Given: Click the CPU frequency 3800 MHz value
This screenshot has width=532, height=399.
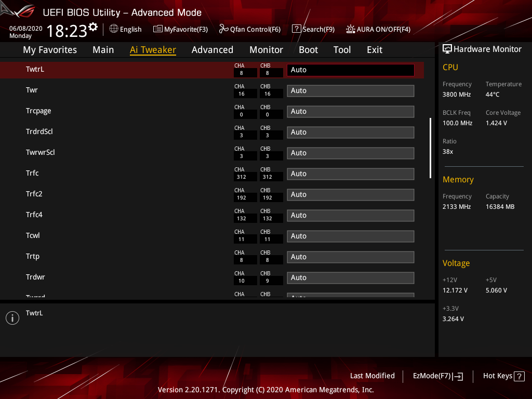Looking at the screenshot, I should coord(457,95).
